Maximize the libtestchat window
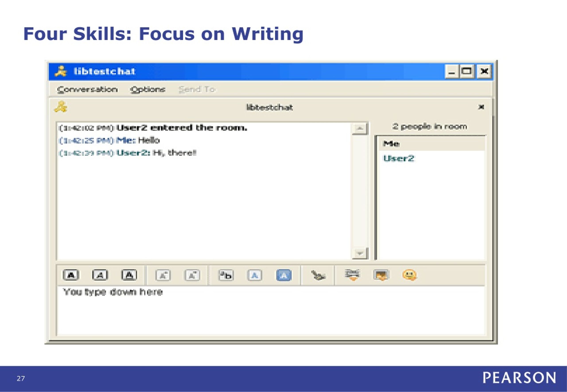 pyautogui.click(x=467, y=71)
